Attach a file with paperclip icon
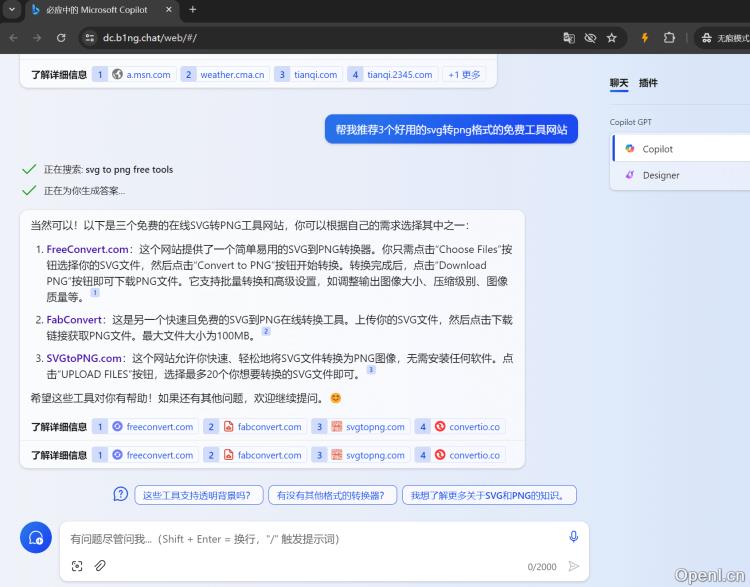The height and width of the screenshot is (587, 750). tap(100, 566)
